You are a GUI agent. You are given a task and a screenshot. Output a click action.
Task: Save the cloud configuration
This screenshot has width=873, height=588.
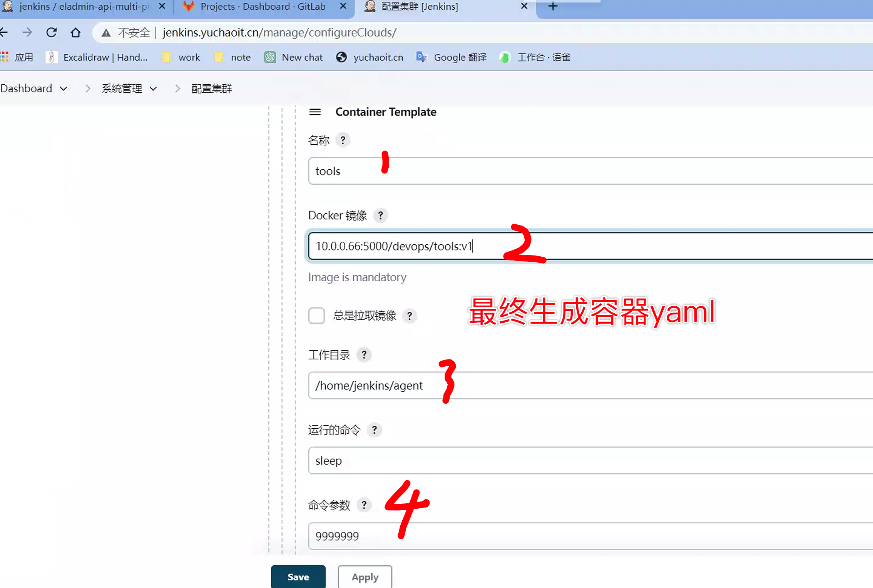tap(298, 577)
